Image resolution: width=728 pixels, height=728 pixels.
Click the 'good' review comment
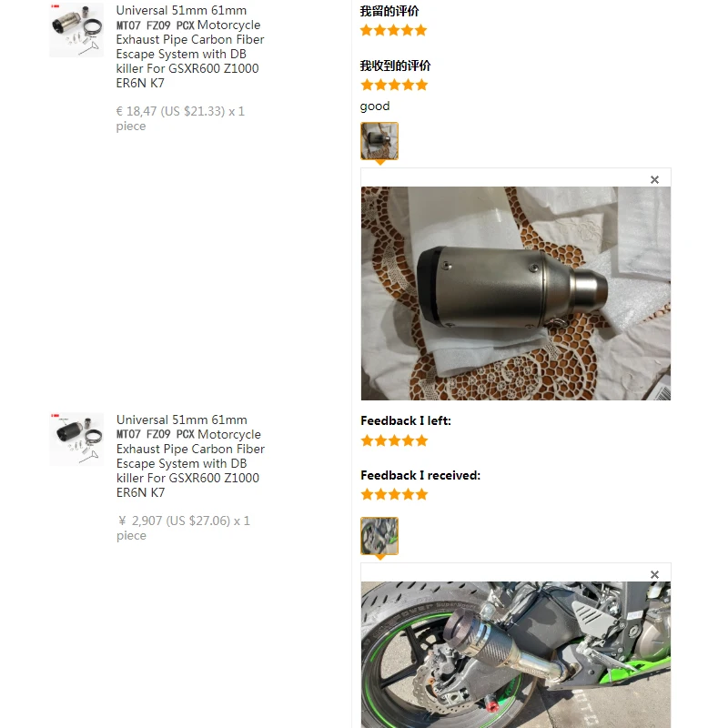[x=375, y=106]
